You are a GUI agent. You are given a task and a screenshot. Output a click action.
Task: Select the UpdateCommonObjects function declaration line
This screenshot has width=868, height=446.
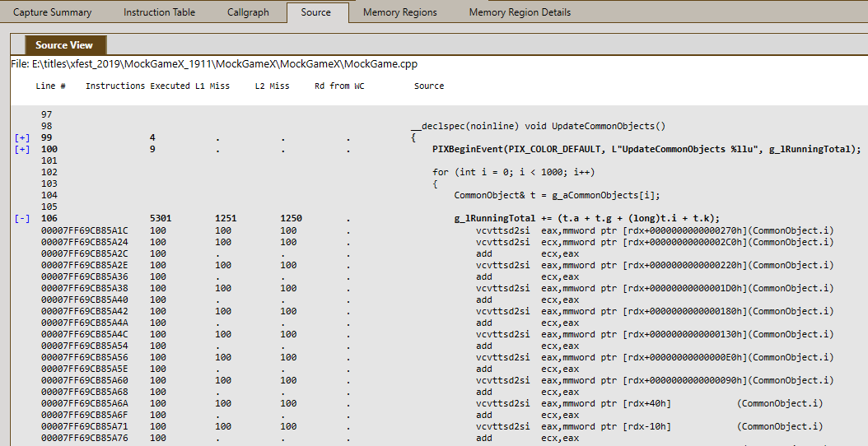(x=538, y=126)
